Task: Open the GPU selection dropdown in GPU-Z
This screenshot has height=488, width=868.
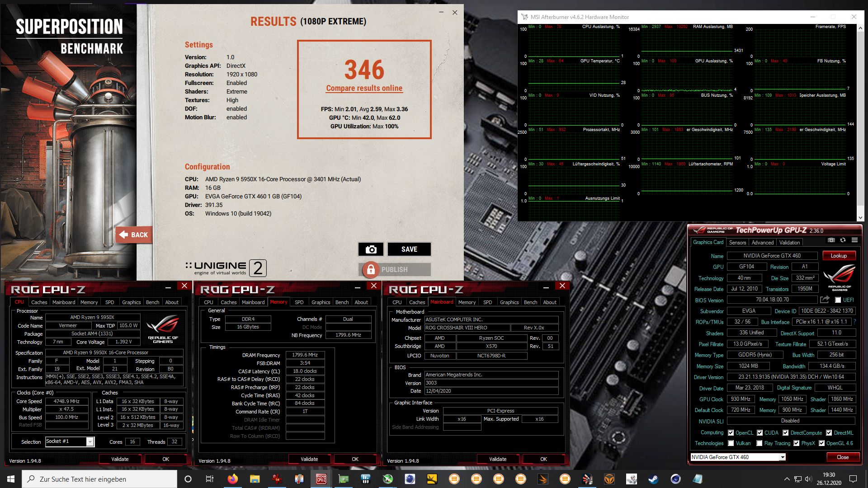Action: tap(782, 457)
